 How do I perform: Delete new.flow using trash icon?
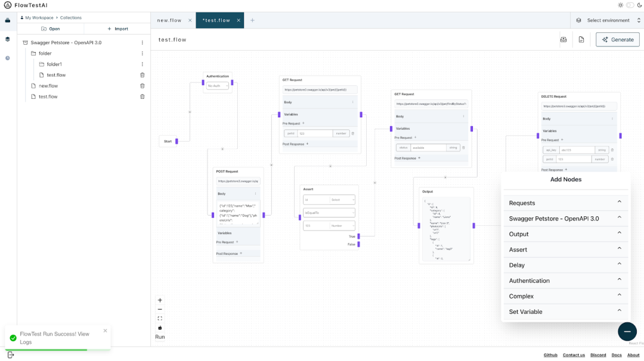tap(143, 86)
